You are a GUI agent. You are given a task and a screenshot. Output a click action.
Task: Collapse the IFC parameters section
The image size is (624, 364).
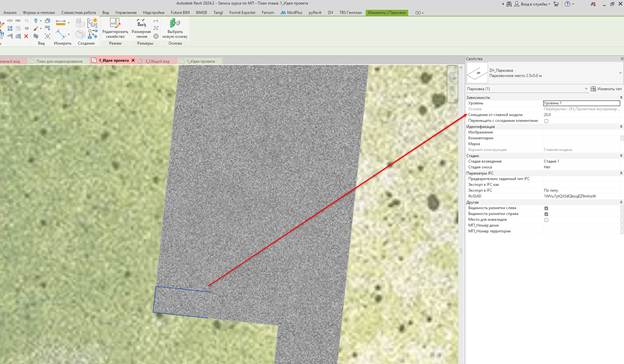pos(621,173)
